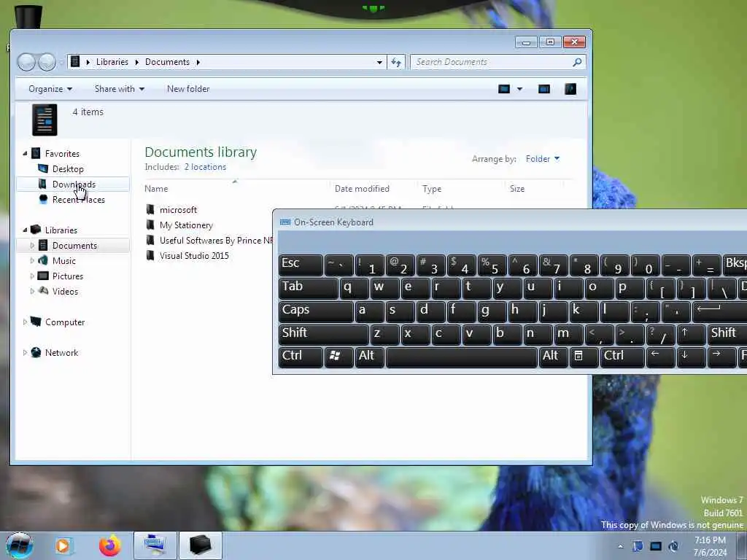Sort by the Name column header

coord(156,189)
